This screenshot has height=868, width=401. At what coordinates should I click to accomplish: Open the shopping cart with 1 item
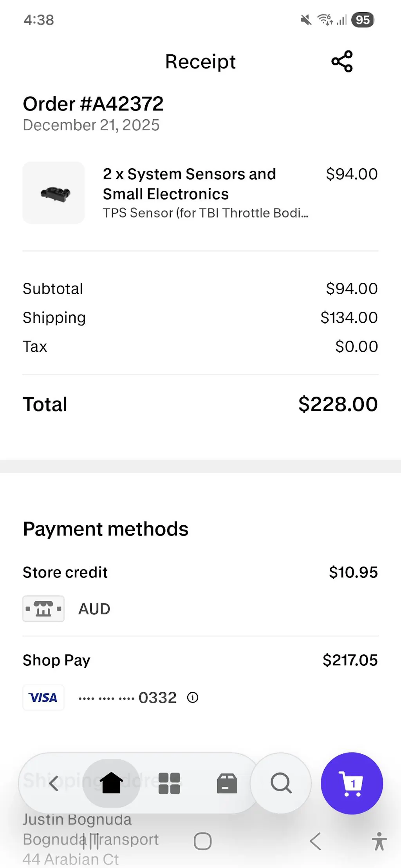(352, 783)
